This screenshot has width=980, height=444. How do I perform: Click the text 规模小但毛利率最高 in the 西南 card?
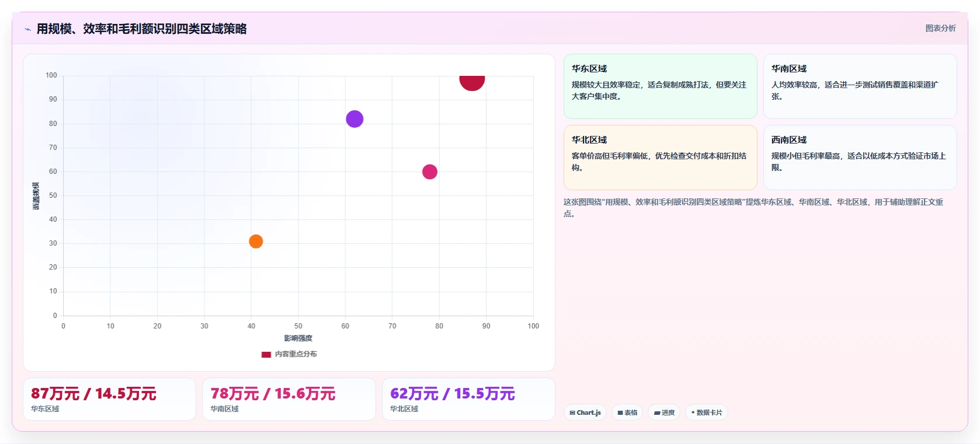tap(806, 156)
